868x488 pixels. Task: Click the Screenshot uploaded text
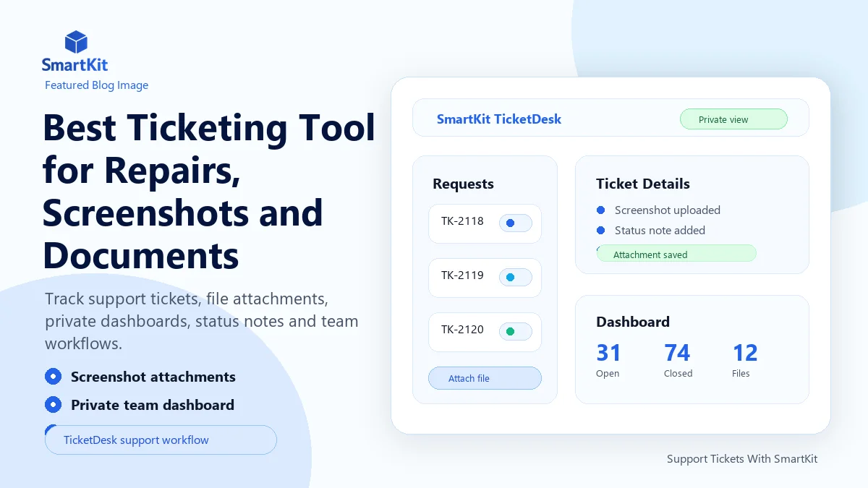pos(668,210)
